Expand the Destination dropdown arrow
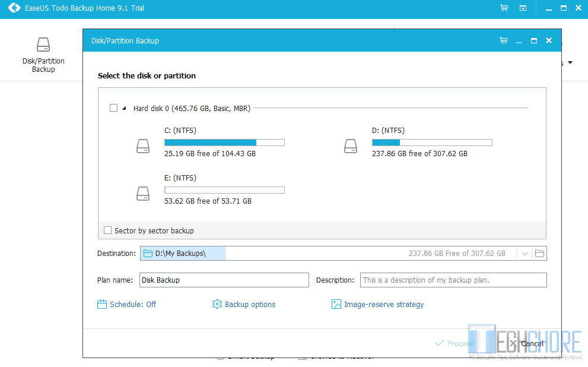Image resolution: width=588 pixels, height=367 pixels. [x=525, y=254]
